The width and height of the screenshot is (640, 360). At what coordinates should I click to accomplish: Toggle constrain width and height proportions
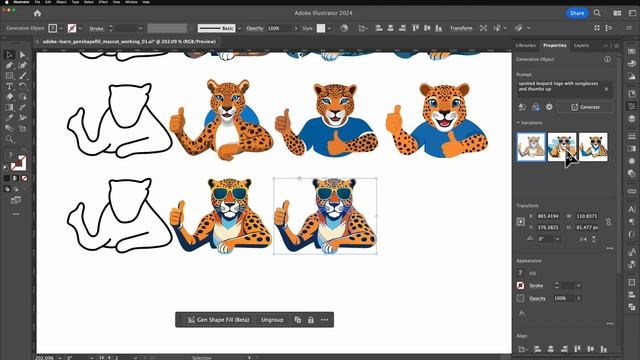click(x=609, y=222)
